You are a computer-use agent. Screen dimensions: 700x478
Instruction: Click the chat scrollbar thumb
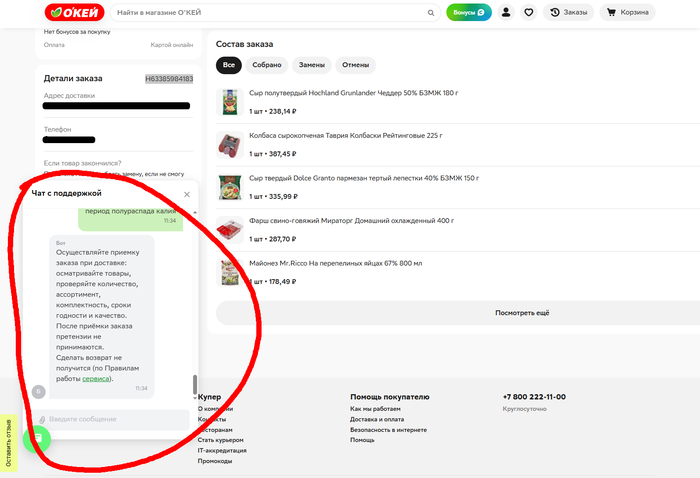[x=195, y=384]
